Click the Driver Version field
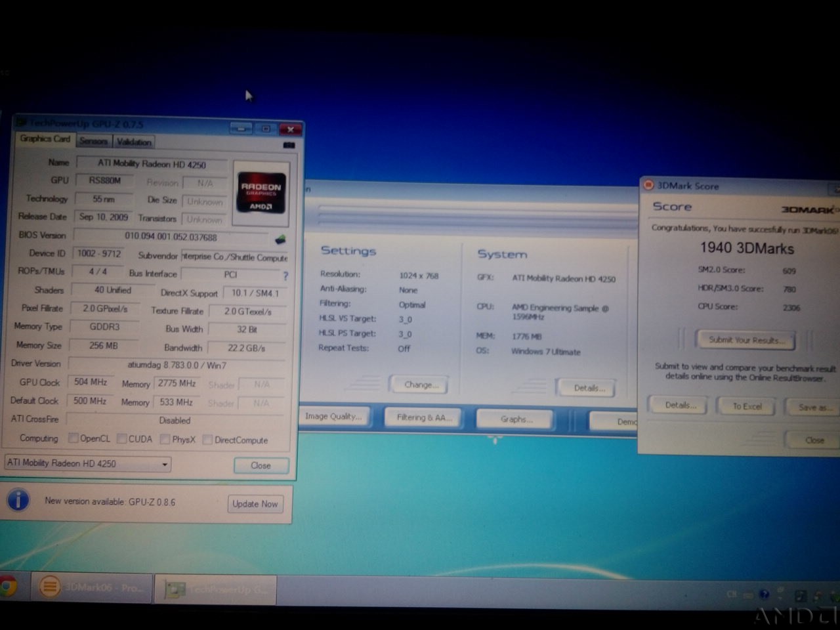This screenshot has height=630, width=840. [177, 365]
